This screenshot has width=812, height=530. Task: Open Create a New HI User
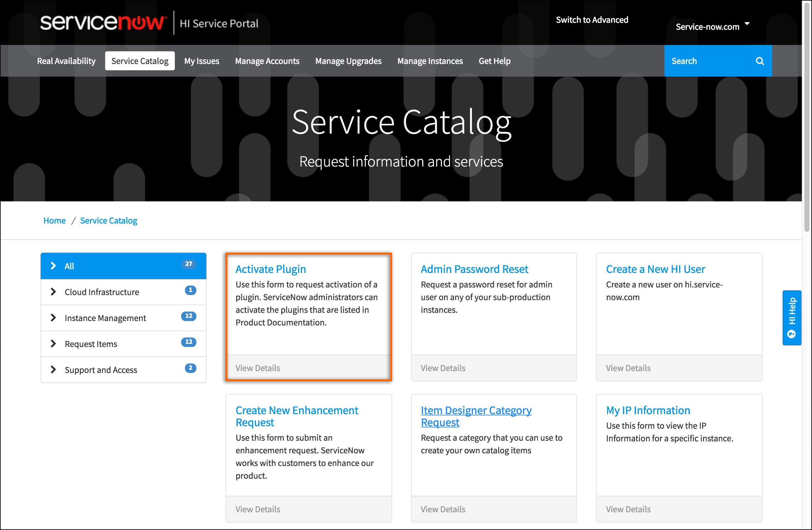(656, 269)
